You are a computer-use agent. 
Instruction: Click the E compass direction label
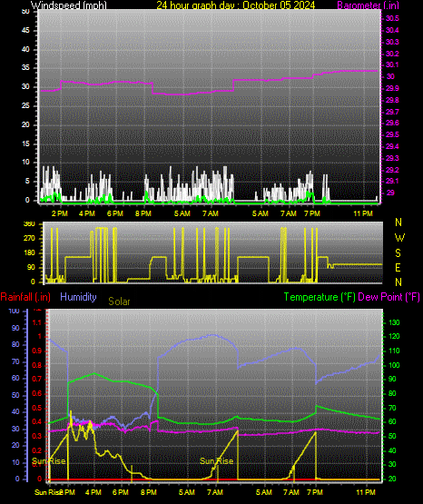pos(398,268)
